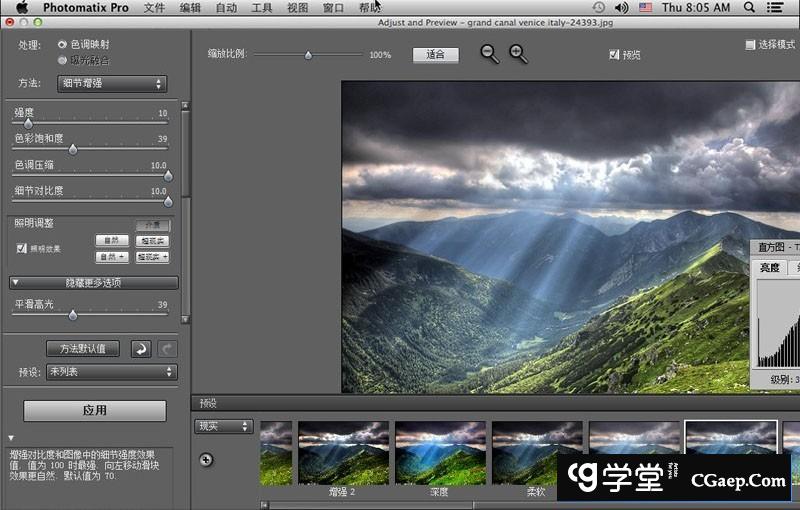
Task: Open the 视图 menu
Action: (x=297, y=7)
